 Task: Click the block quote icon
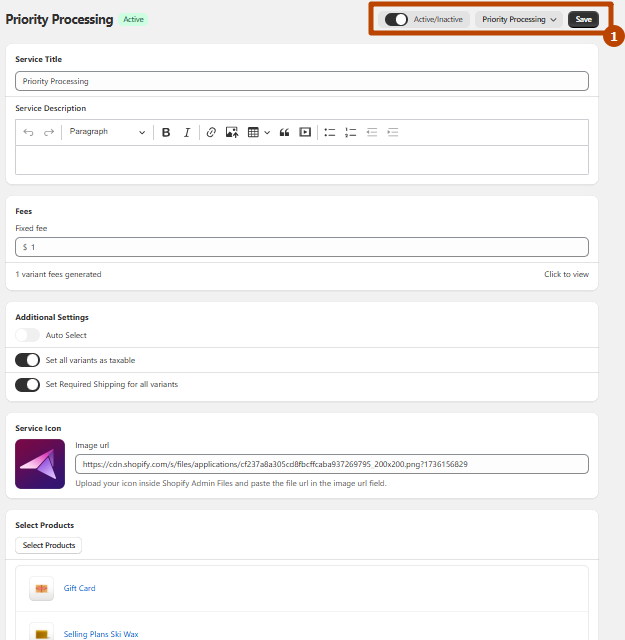(284, 132)
